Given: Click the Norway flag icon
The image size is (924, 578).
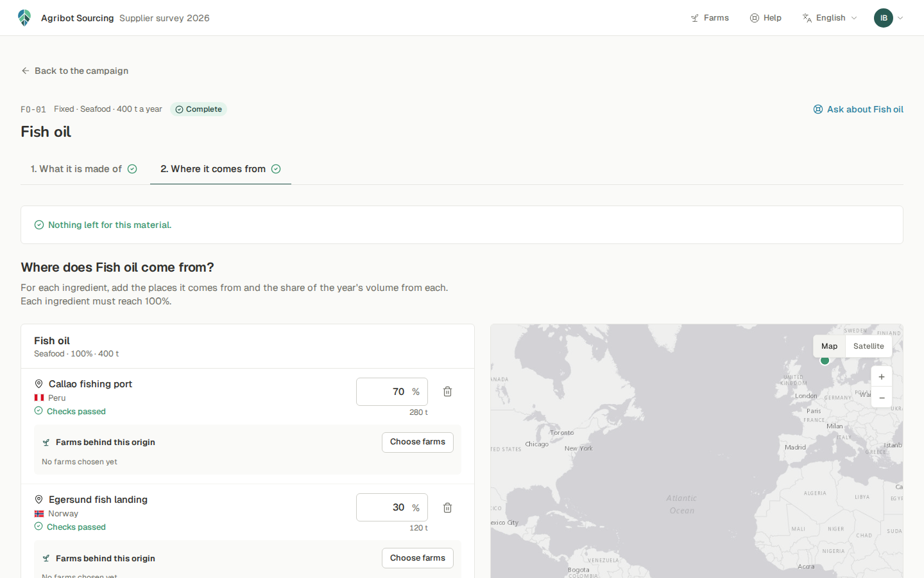Looking at the screenshot, I should pyautogui.click(x=39, y=514).
